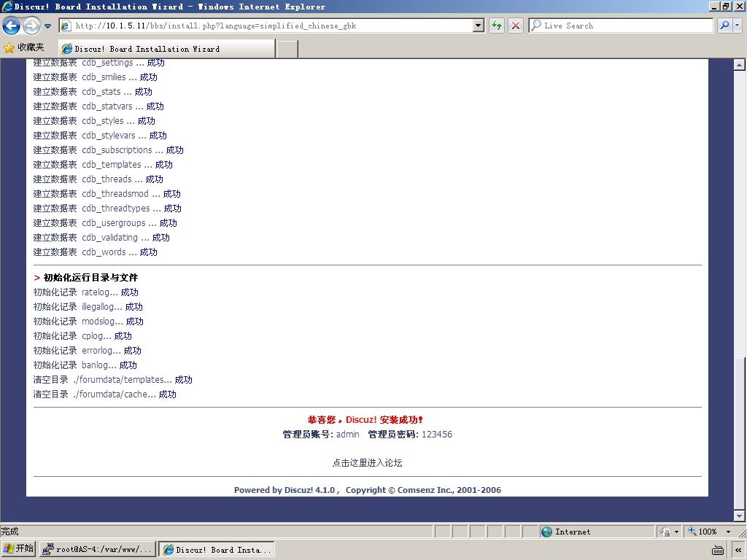Click 'cdb_words' table creation line
747x560 pixels.
(x=96, y=252)
